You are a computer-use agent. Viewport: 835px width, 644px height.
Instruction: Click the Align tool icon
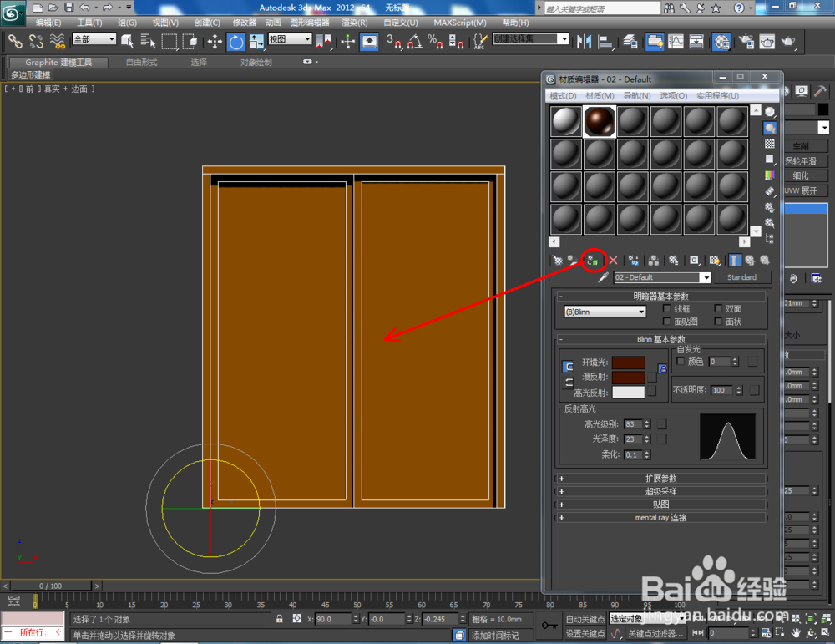(x=605, y=41)
